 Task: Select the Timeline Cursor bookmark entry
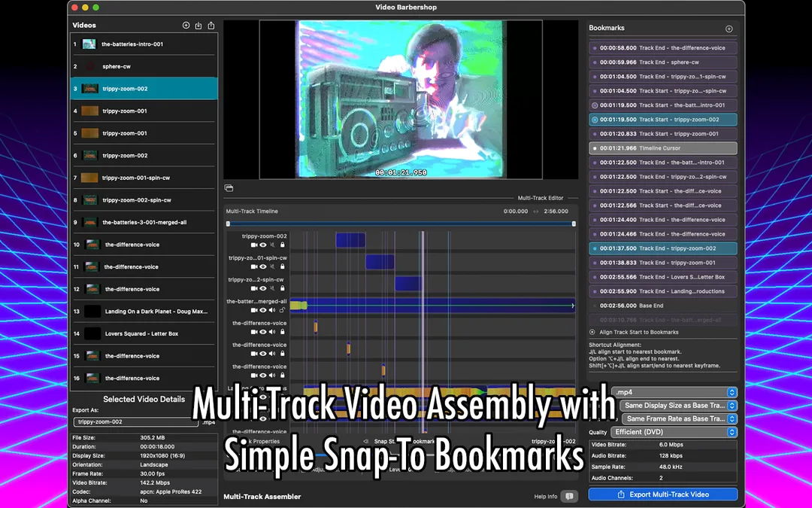tap(663, 148)
